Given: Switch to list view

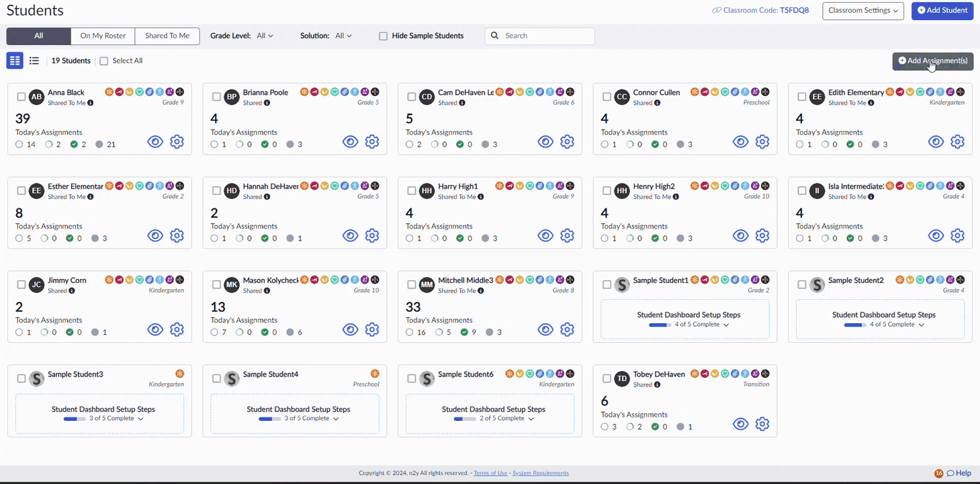Looking at the screenshot, I should tap(34, 61).
